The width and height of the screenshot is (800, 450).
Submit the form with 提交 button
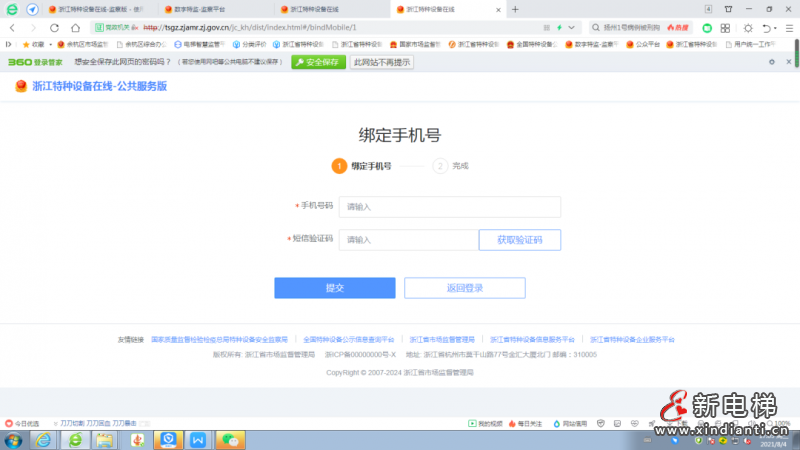(x=335, y=288)
